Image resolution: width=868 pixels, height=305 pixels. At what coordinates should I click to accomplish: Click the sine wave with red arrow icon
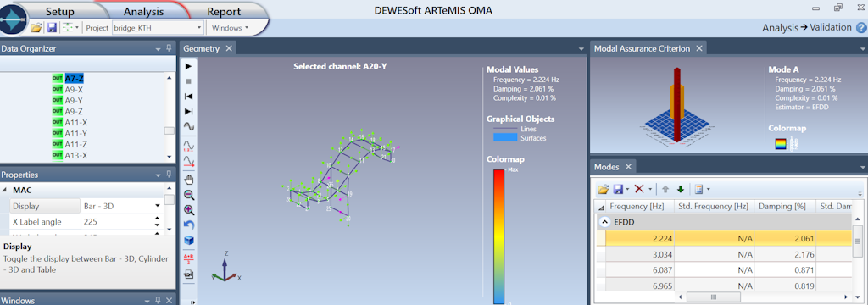[x=189, y=161]
